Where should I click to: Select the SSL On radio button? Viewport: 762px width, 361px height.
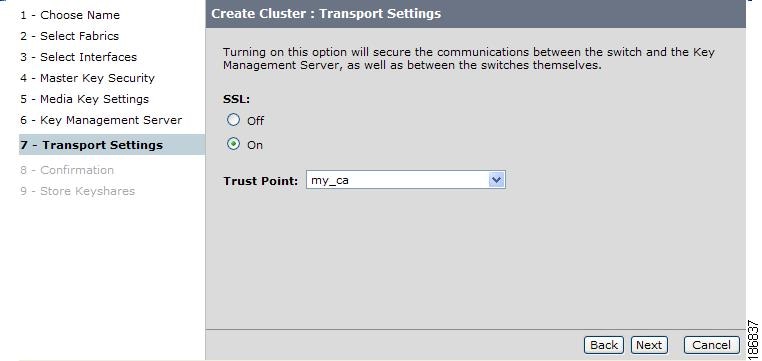[234, 144]
